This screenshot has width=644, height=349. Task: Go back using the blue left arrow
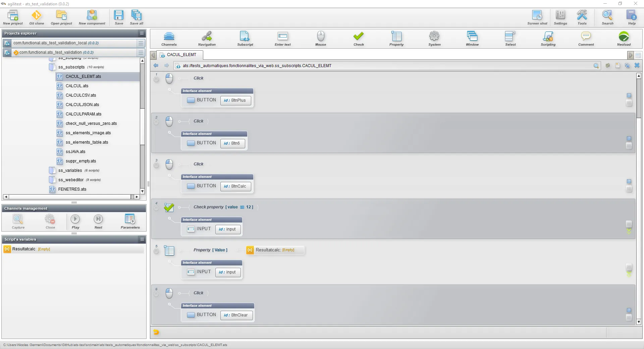click(156, 65)
